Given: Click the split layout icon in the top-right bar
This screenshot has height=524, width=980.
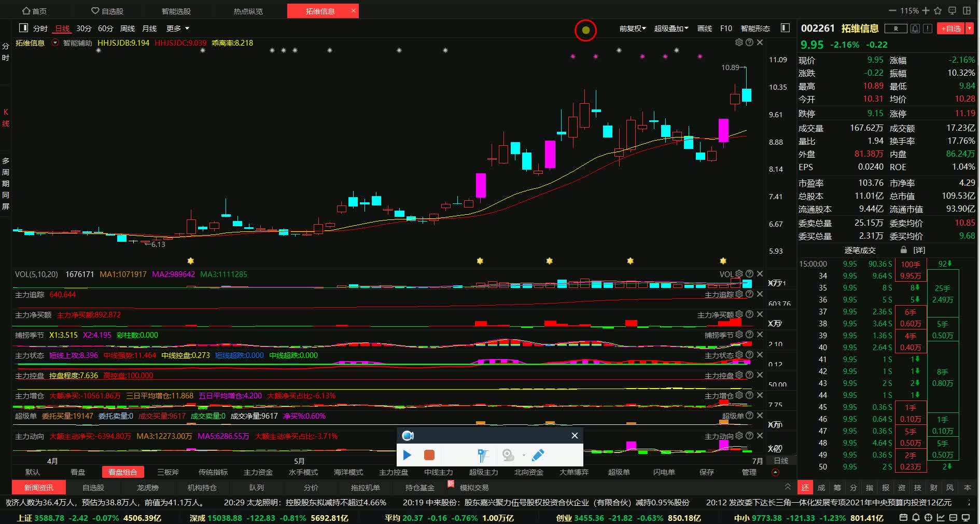Looking at the screenshot, I should (967, 11).
